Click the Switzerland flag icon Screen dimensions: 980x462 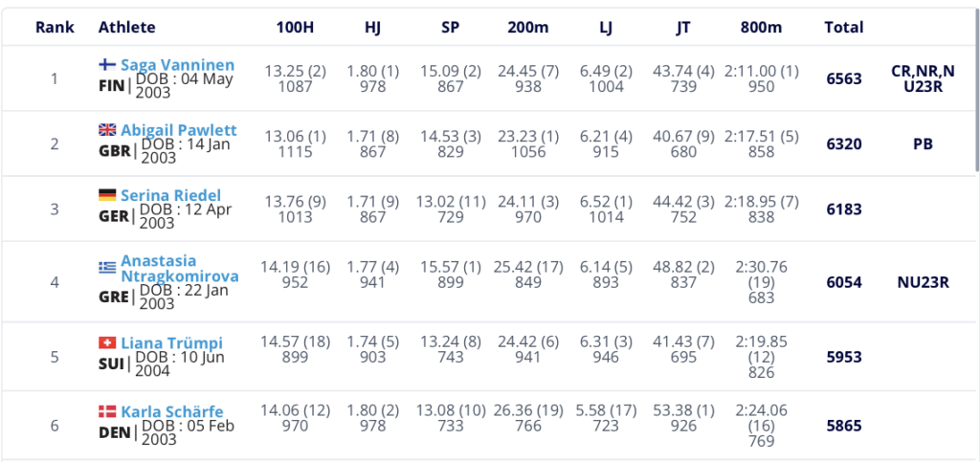pos(107,342)
